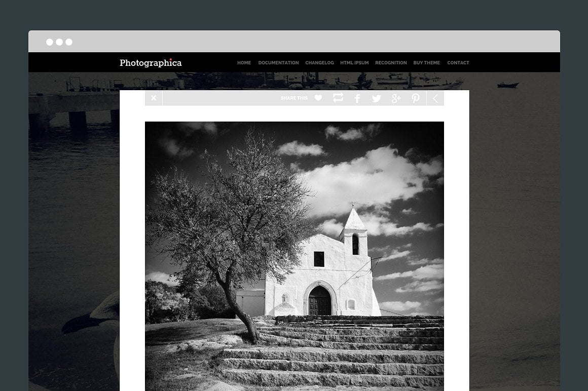
Task: Pin the photo on Pinterest
Action: coord(416,98)
